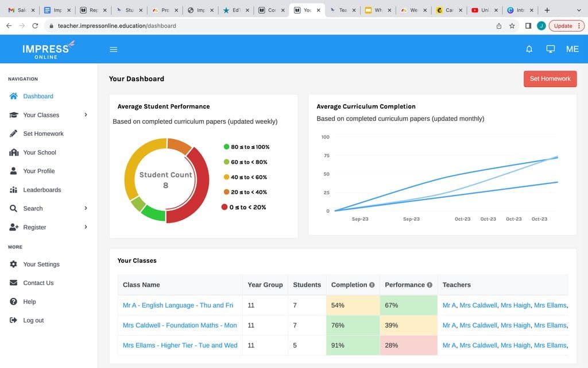588x368 pixels.
Task: Click the Completion info icon
Action: coord(372,285)
